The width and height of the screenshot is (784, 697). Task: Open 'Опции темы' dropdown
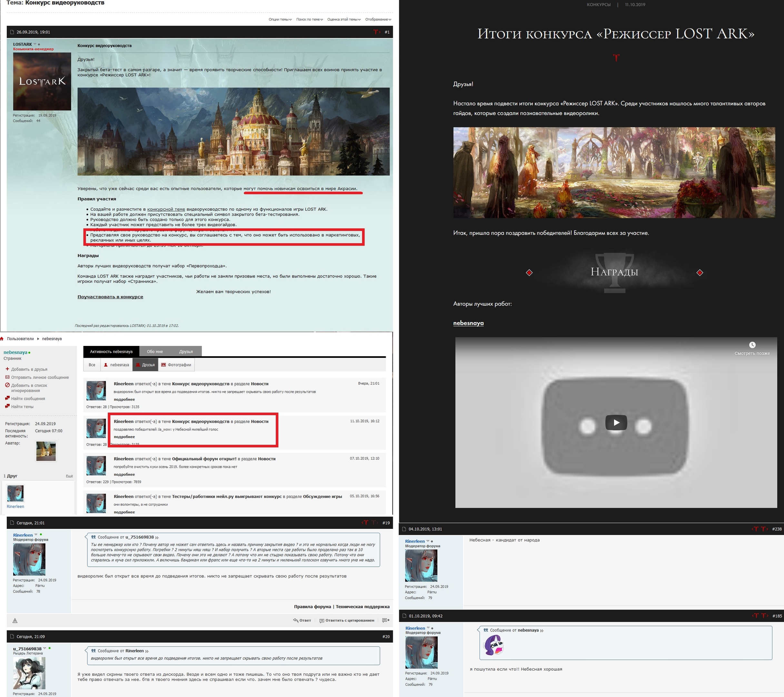(280, 19)
